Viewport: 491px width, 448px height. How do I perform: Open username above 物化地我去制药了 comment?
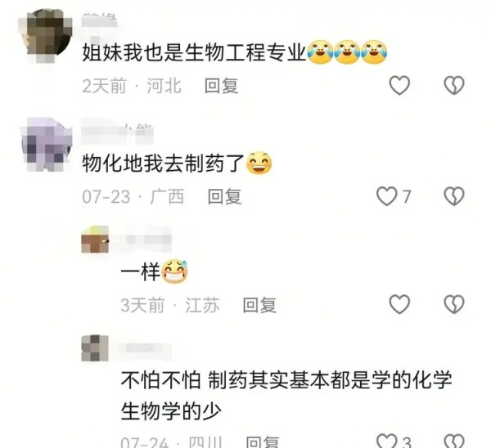(x=117, y=131)
